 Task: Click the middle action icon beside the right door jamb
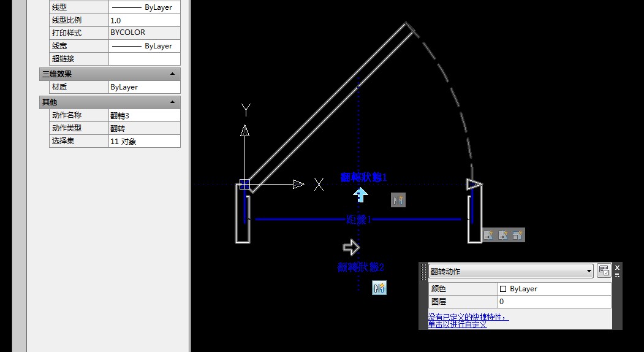pos(503,235)
